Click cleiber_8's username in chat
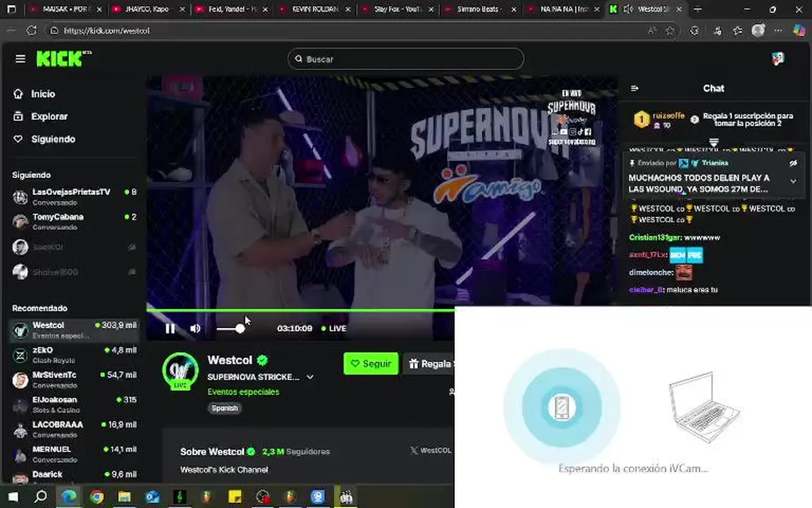812x508 pixels. click(646, 290)
